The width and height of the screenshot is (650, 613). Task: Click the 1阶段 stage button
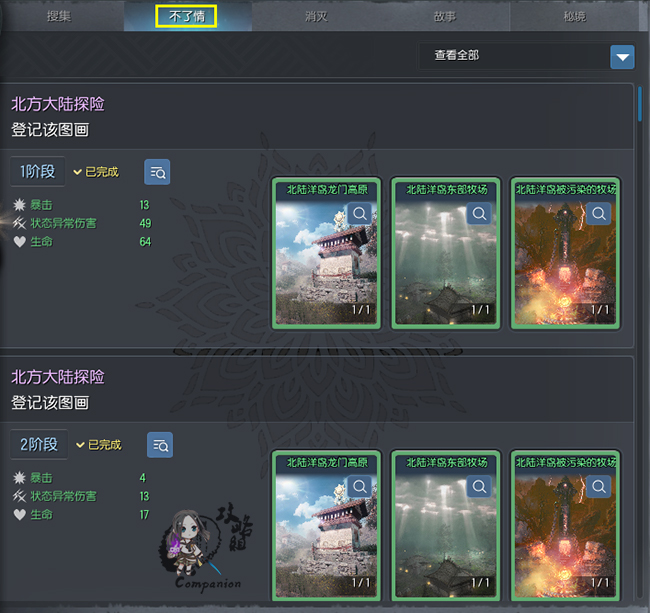pos(38,172)
